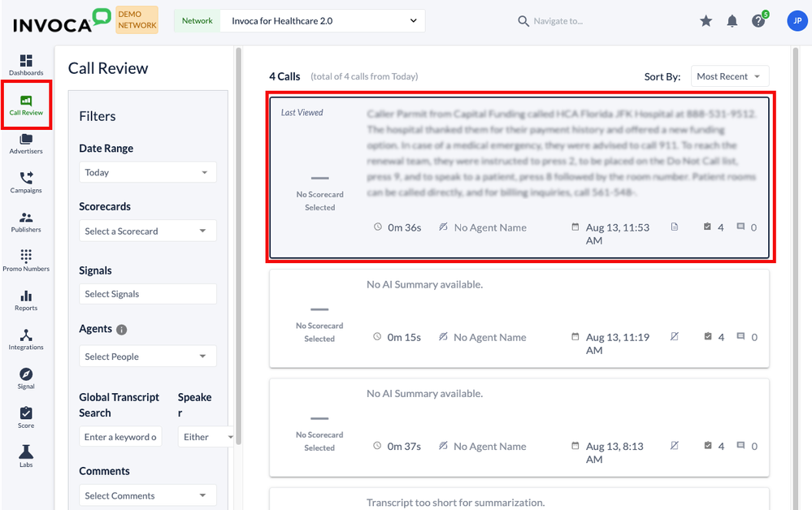The height and width of the screenshot is (510, 812).
Task: Click the Navigate to search field
Action: pos(558,21)
